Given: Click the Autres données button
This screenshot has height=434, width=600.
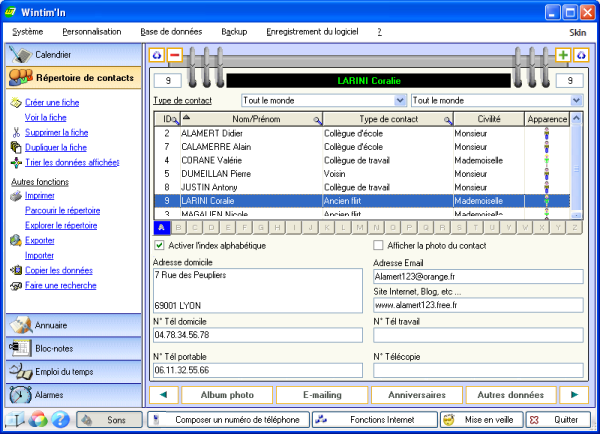Looking at the screenshot, I should 511,395.
